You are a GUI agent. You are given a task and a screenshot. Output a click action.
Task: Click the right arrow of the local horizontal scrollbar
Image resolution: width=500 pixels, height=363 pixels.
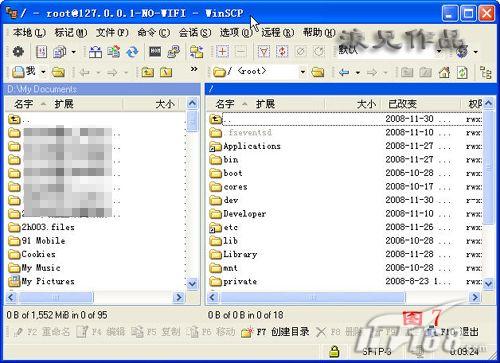(x=179, y=297)
